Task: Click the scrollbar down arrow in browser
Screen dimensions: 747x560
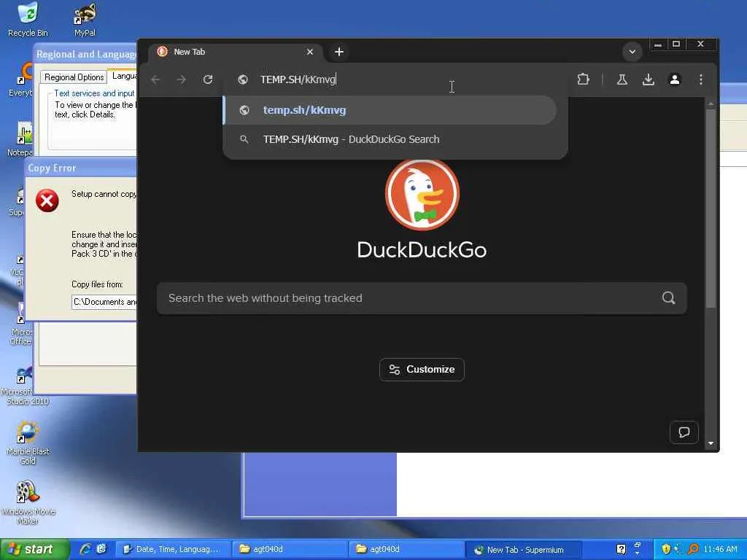Action: point(711,443)
